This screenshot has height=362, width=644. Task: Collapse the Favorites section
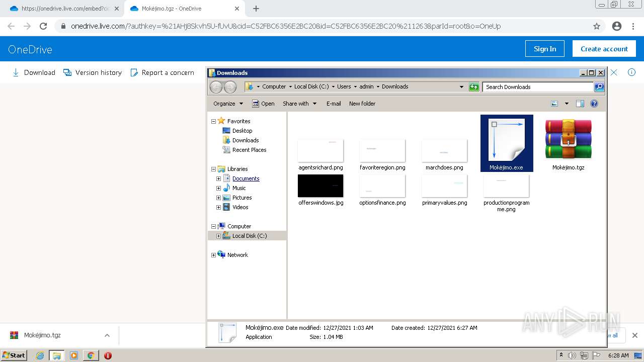[213, 121]
